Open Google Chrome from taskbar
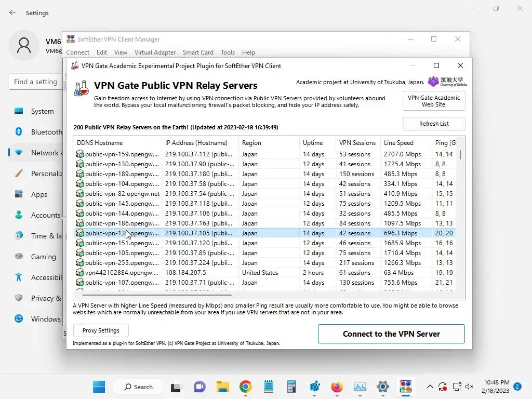Viewport: 532px width, 399px height. point(246,387)
